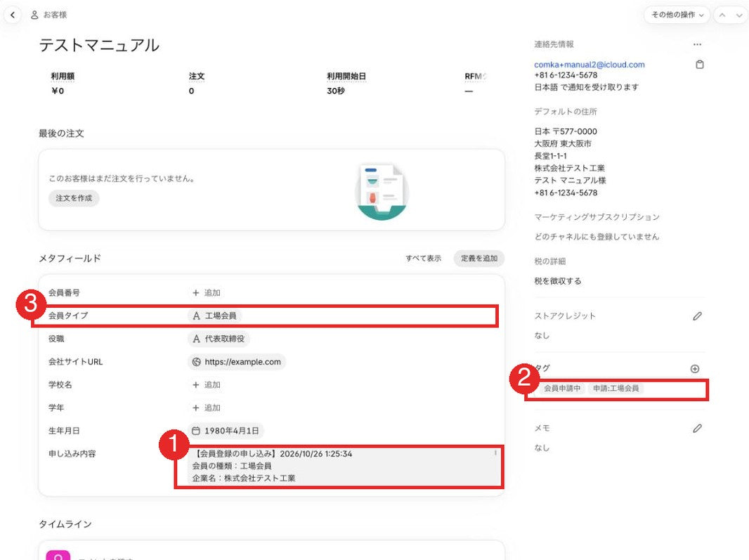Click the comka+manual2@icloud.com email link
The height and width of the screenshot is (560, 749).
tap(589, 65)
